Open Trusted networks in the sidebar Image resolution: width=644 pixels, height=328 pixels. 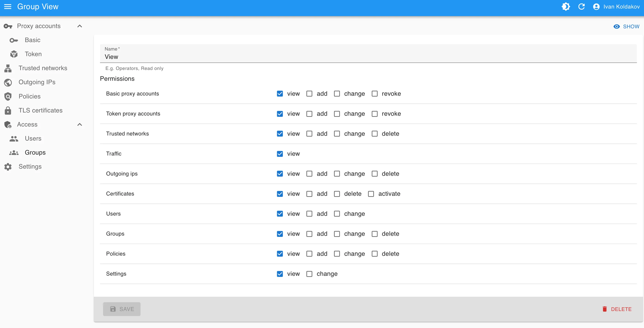pyautogui.click(x=43, y=68)
